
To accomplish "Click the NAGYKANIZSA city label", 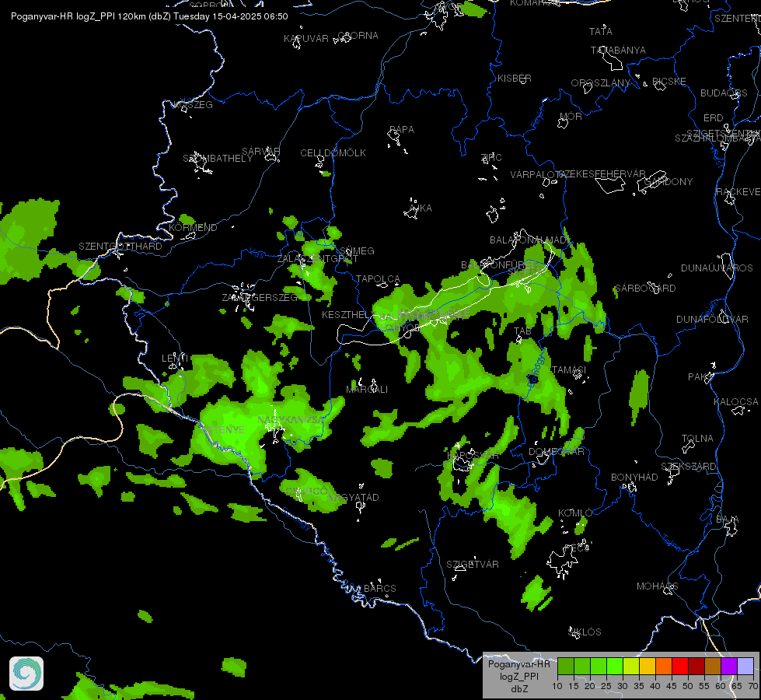I will tap(290, 420).
